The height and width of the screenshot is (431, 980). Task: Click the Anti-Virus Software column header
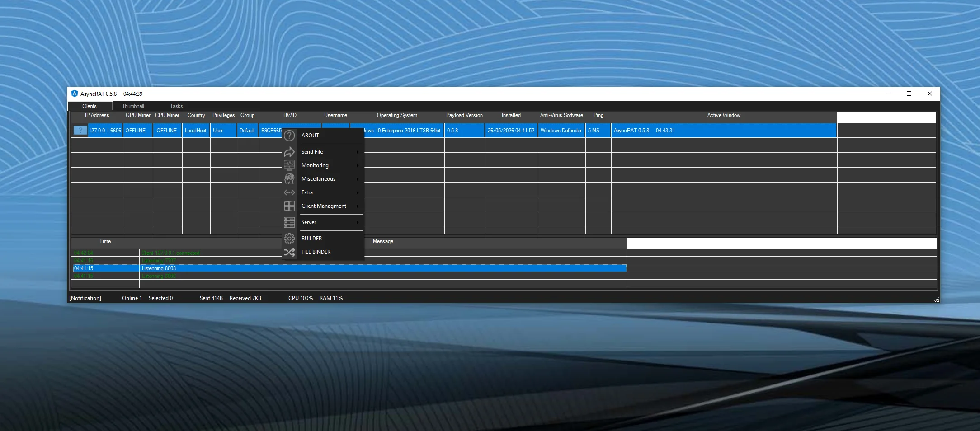[562, 115]
